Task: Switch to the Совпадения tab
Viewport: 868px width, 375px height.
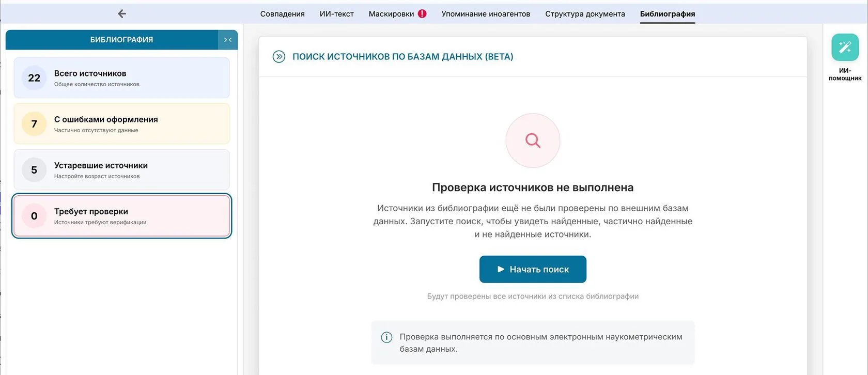Action: [x=282, y=14]
